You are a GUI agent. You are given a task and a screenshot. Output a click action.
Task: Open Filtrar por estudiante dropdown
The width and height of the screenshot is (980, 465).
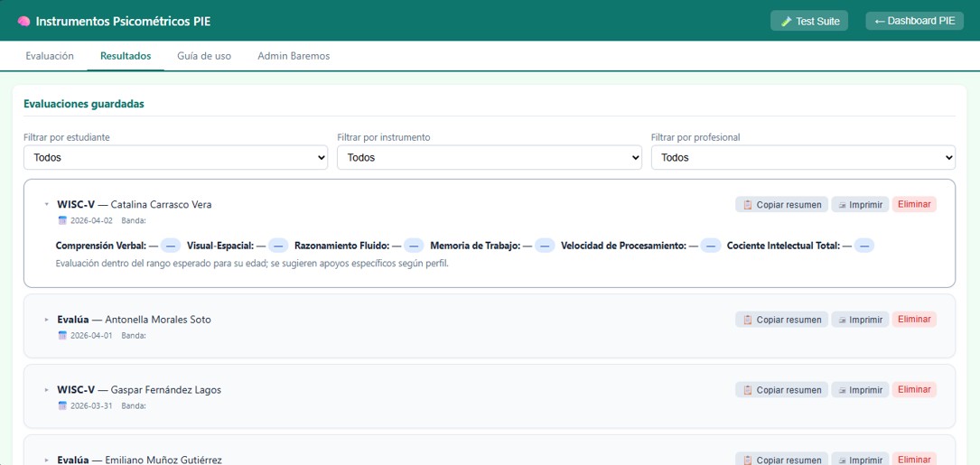tap(175, 157)
